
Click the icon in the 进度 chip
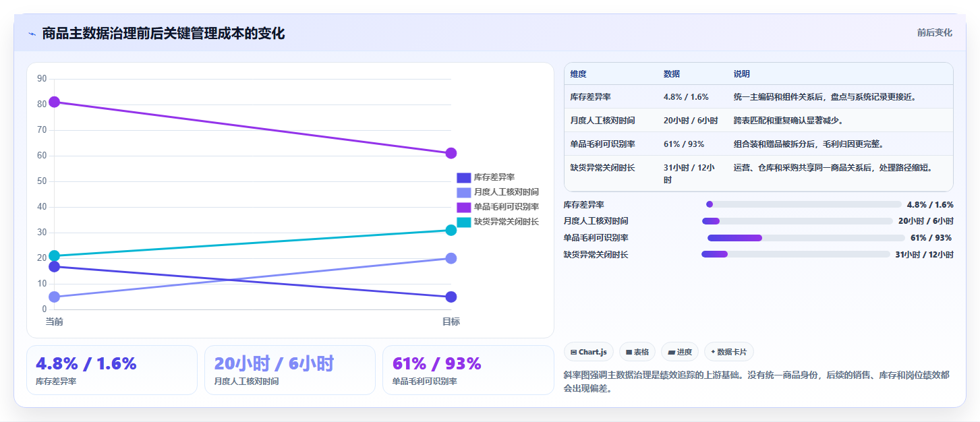(671, 352)
